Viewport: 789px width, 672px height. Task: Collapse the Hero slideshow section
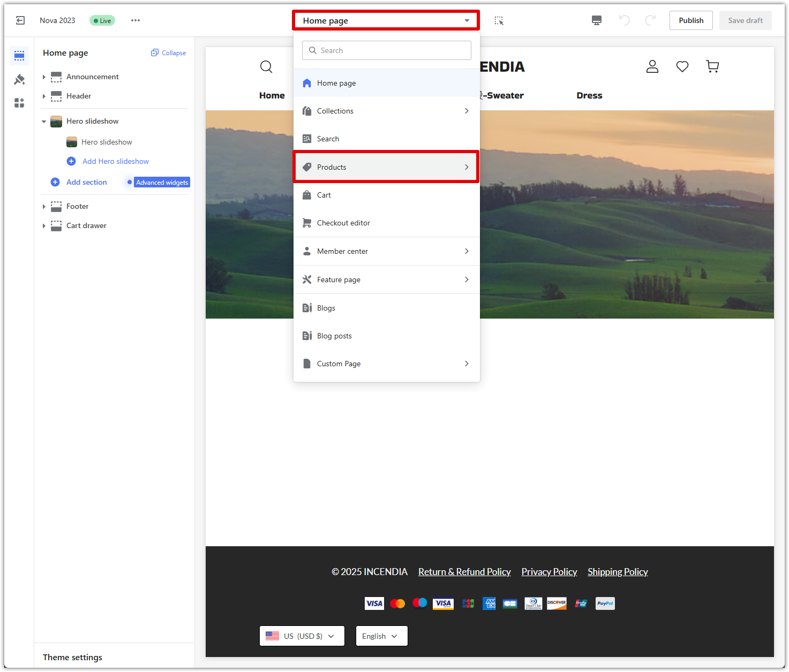pos(44,122)
